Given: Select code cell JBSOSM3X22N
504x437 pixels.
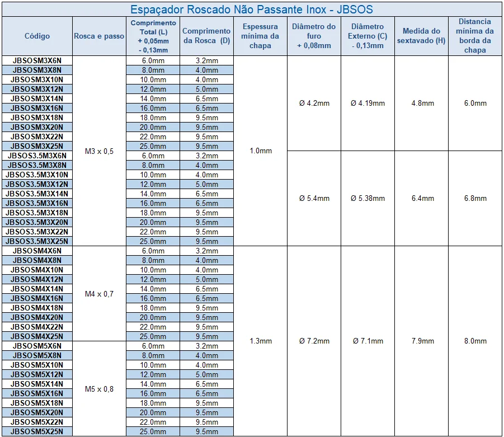Looking at the screenshot, I should coord(37,137).
